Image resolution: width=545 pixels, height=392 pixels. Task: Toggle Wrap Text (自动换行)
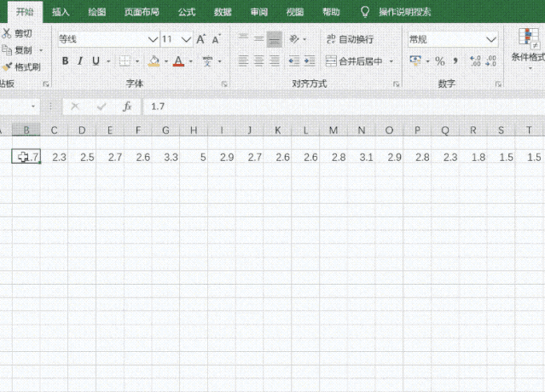[350, 39]
